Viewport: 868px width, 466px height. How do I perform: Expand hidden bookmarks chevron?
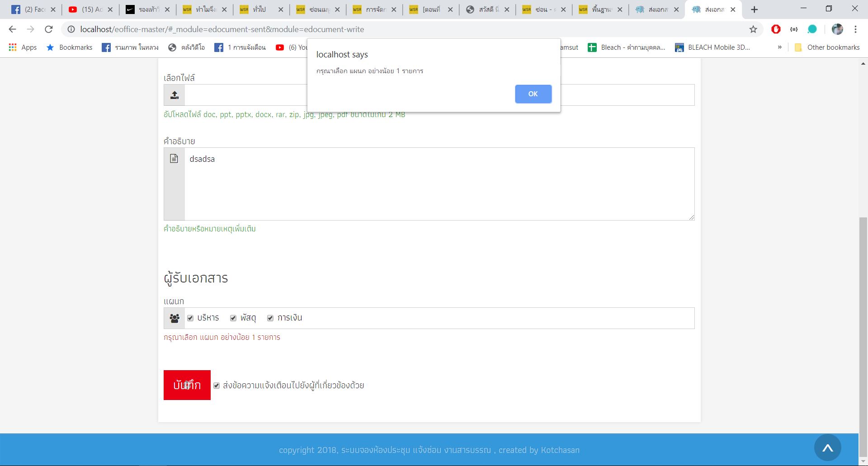click(x=779, y=47)
